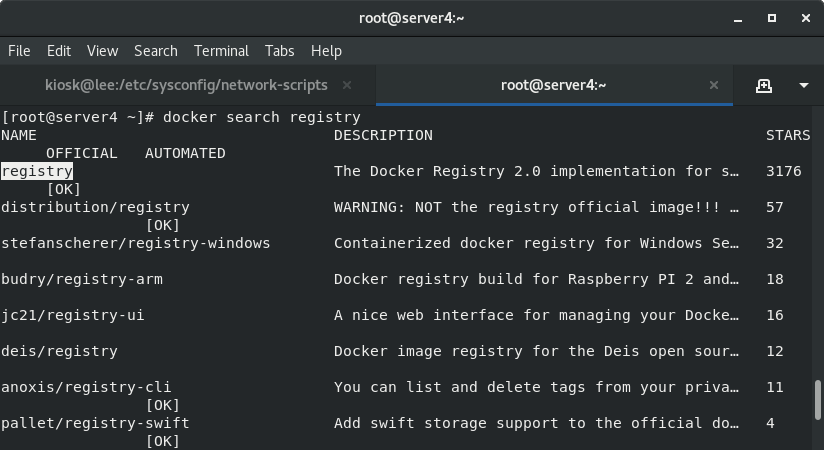Click the STARS column header text

(x=787, y=135)
